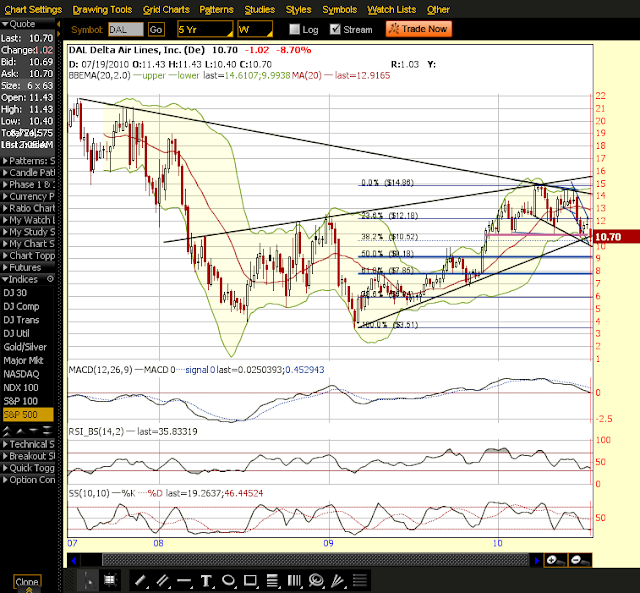This screenshot has width=640, height=593.
Task: Select the text annotation T tool
Action: (206, 580)
